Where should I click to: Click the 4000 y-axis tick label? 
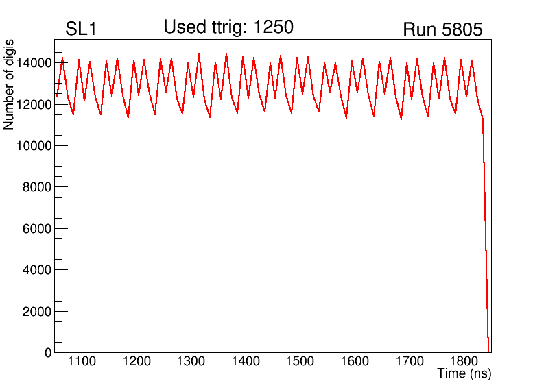point(38,270)
